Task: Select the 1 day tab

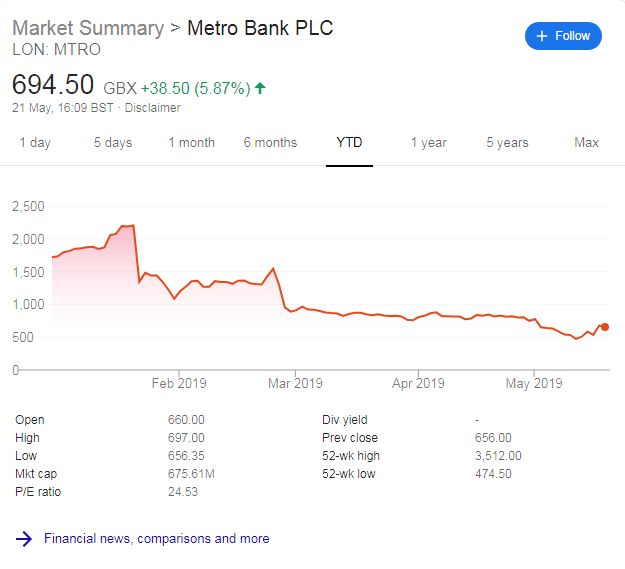Action: click(x=35, y=143)
